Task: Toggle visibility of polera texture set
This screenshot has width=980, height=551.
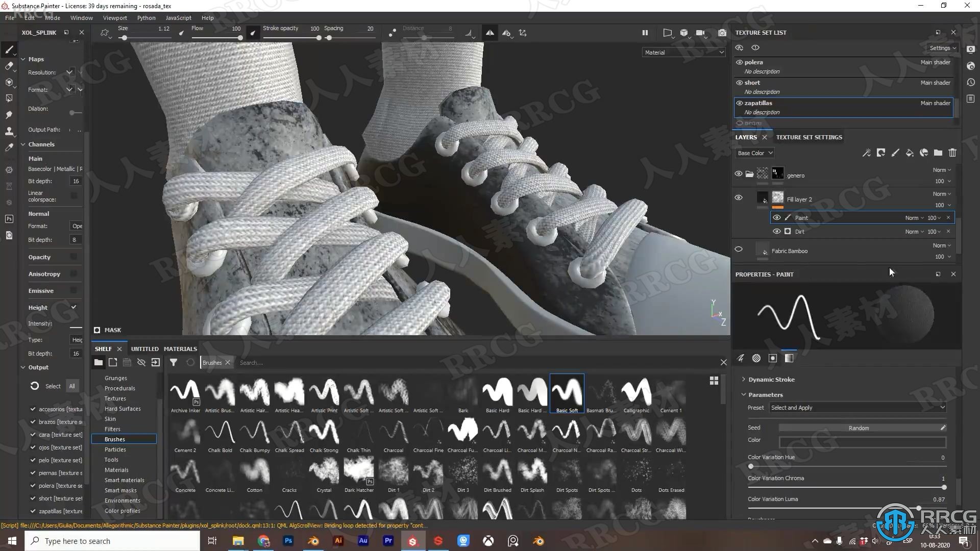Action: [739, 62]
